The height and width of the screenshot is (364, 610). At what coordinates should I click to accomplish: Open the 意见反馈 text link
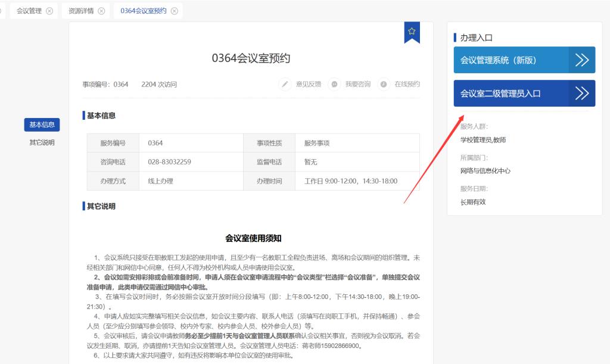point(309,84)
